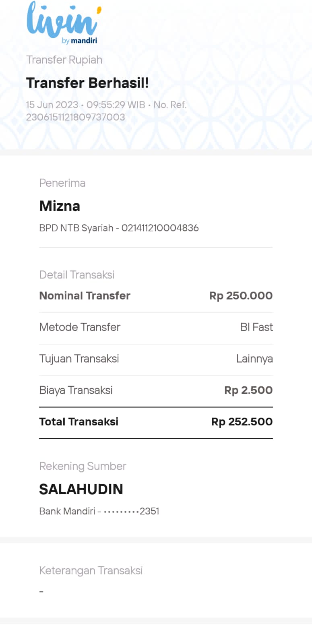This screenshot has height=644, width=312.
Task: Click the Nominal Transfer label
Action: tap(85, 296)
